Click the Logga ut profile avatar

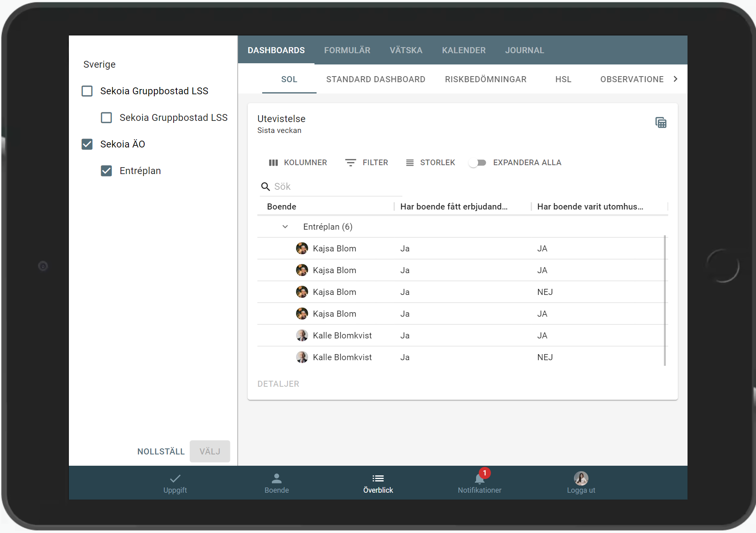pos(581,478)
